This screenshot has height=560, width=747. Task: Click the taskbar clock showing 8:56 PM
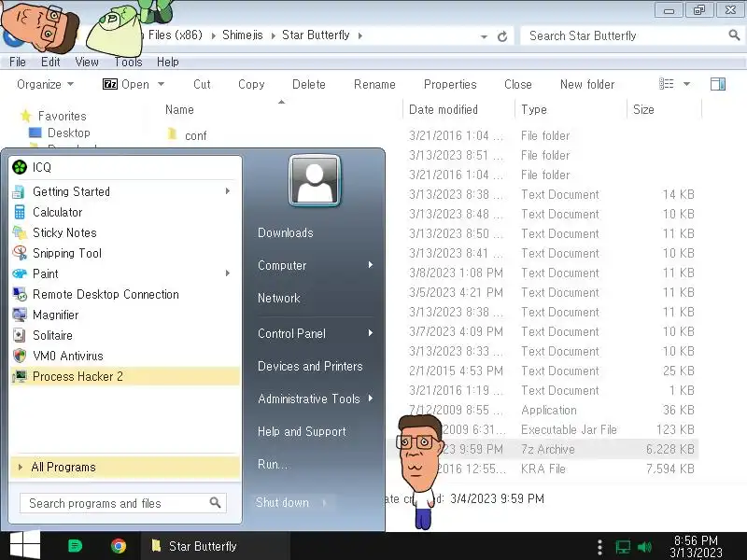(696, 546)
